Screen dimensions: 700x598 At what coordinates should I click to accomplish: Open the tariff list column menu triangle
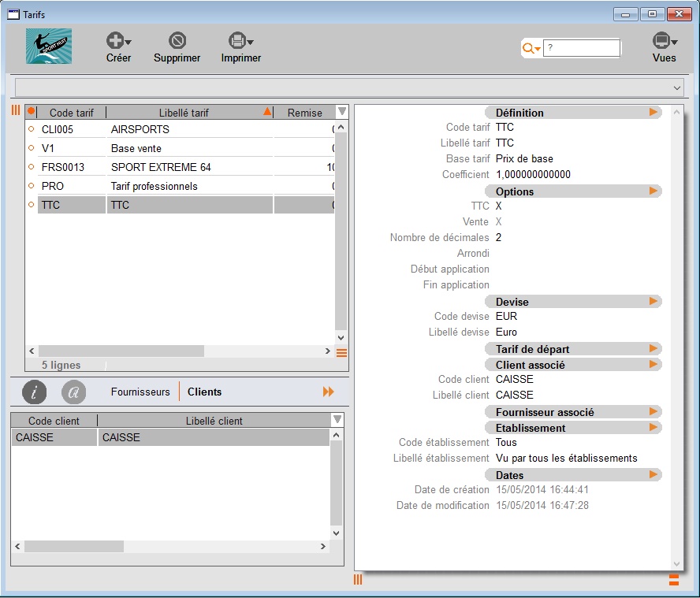342,111
